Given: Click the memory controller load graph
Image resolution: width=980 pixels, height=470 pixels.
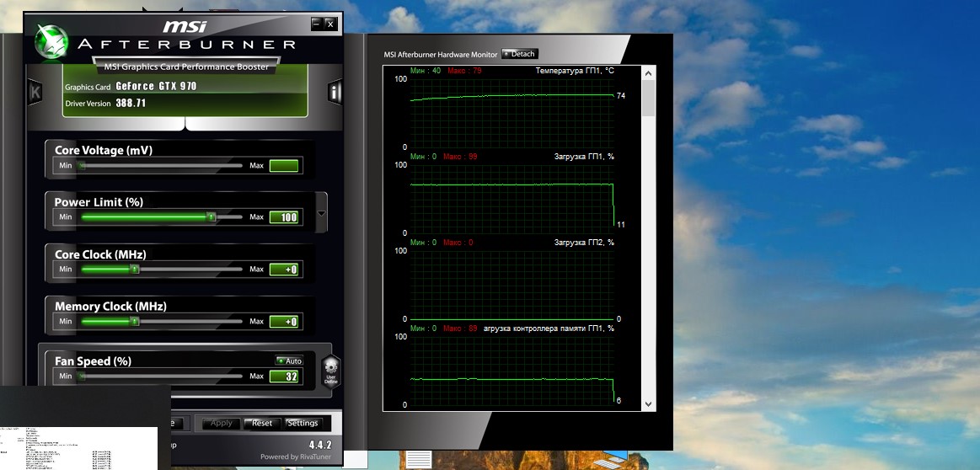Looking at the screenshot, I should (511, 371).
